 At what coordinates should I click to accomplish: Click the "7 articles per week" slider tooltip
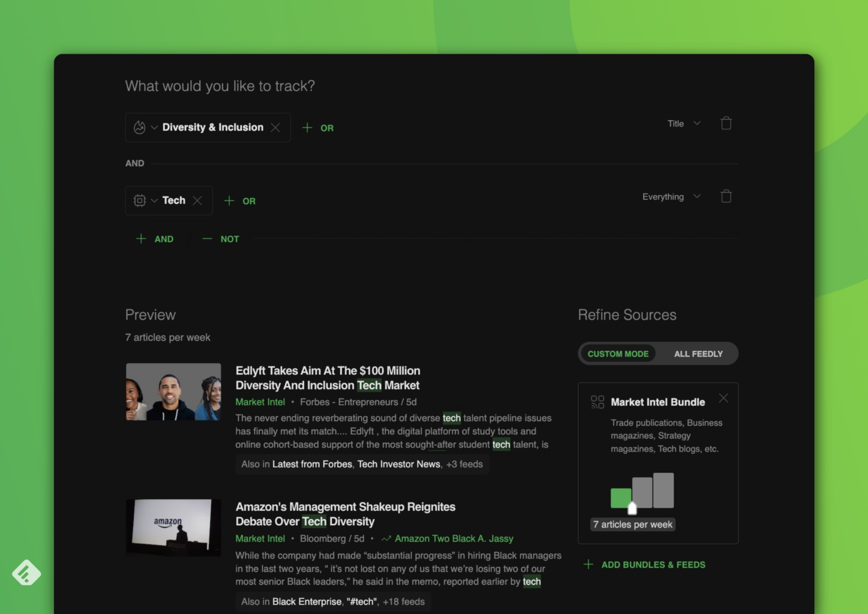(x=633, y=525)
